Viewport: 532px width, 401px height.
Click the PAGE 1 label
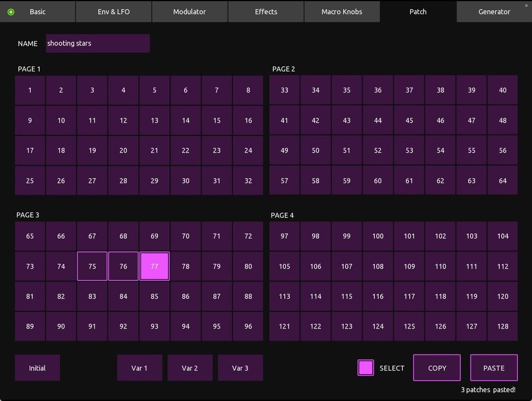29,69
